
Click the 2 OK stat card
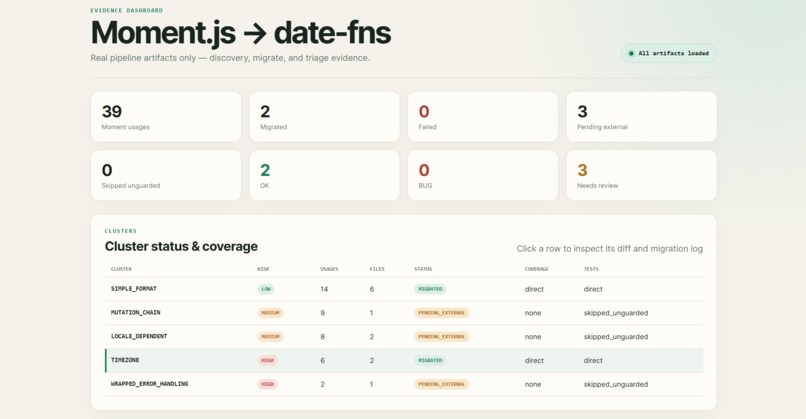[x=324, y=175]
